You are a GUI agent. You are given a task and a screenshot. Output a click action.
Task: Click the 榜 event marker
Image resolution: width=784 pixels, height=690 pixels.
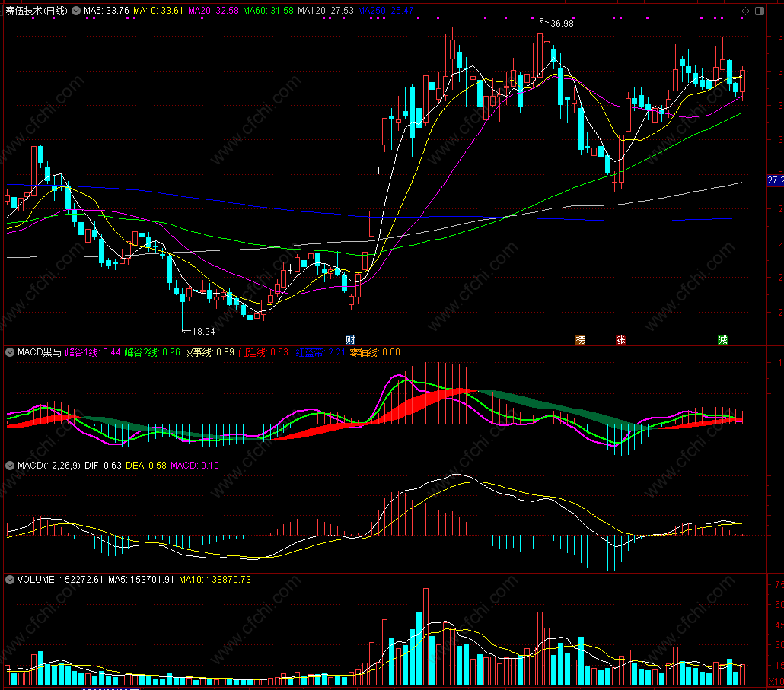(x=581, y=340)
